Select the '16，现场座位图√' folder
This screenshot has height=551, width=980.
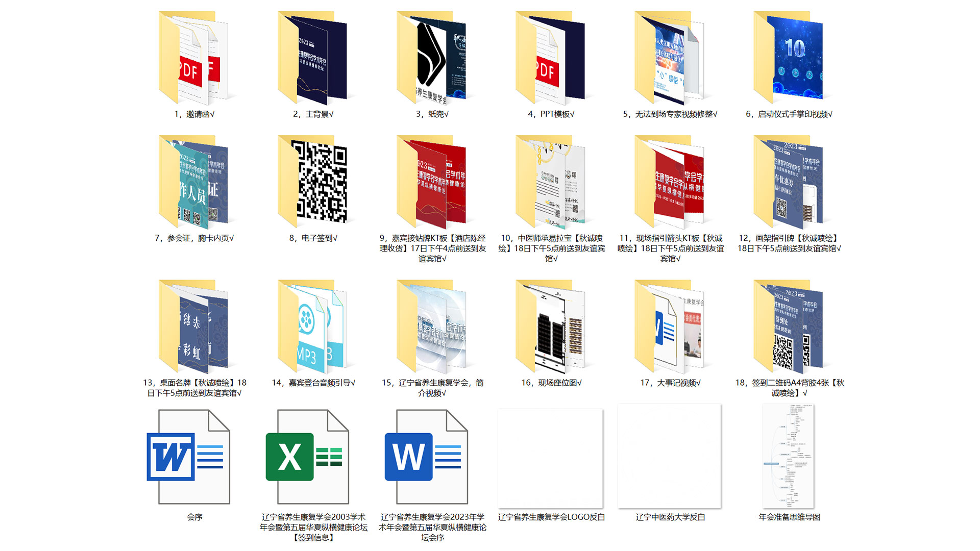coord(551,327)
